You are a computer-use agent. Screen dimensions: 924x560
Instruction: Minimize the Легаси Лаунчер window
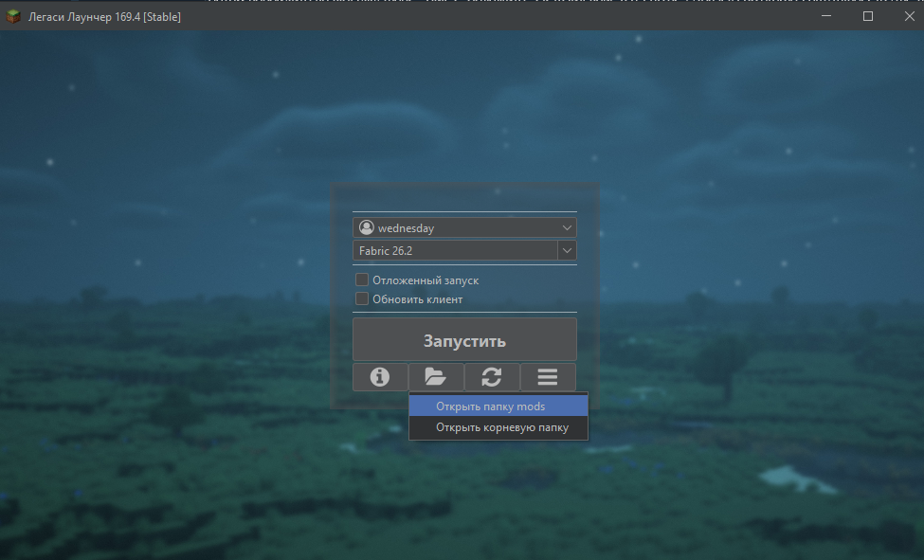826,16
